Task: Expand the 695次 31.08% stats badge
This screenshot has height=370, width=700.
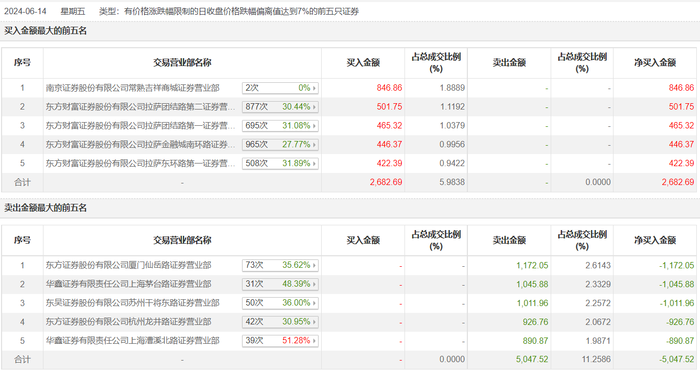Action: pyautogui.click(x=280, y=125)
